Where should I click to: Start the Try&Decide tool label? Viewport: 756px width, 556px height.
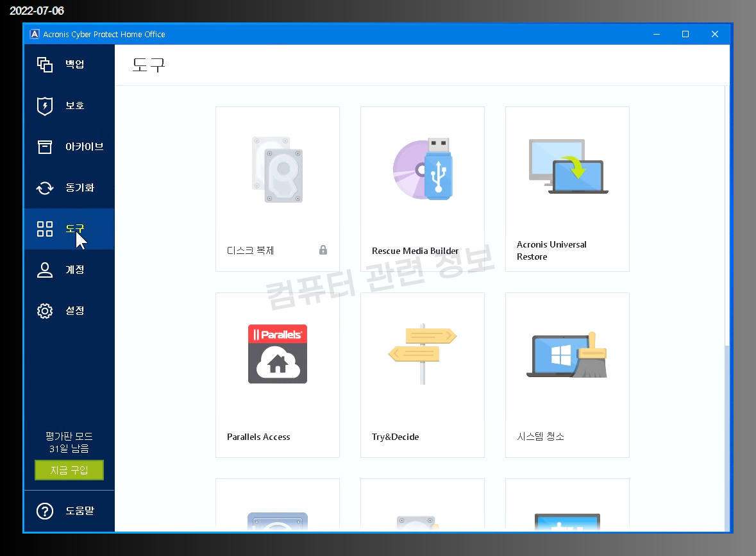click(396, 437)
